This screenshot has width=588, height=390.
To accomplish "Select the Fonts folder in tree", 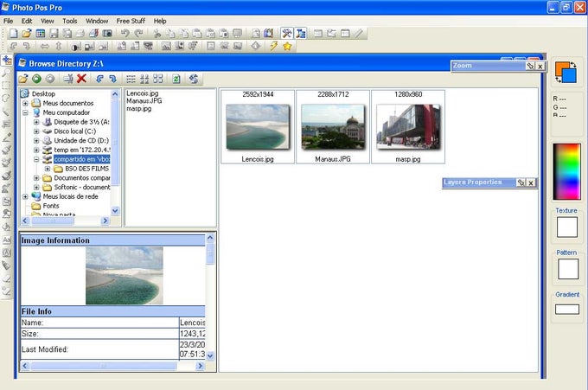I will pos(51,206).
